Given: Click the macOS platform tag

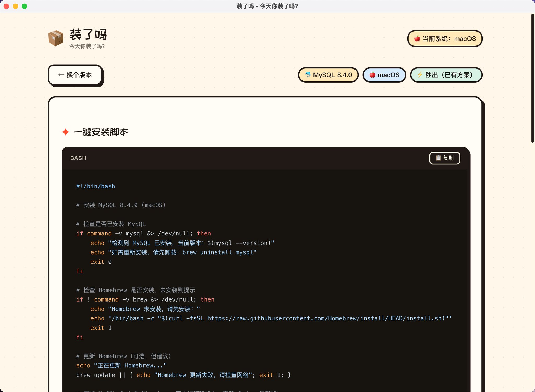Looking at the screenshot, I should 384,75.
